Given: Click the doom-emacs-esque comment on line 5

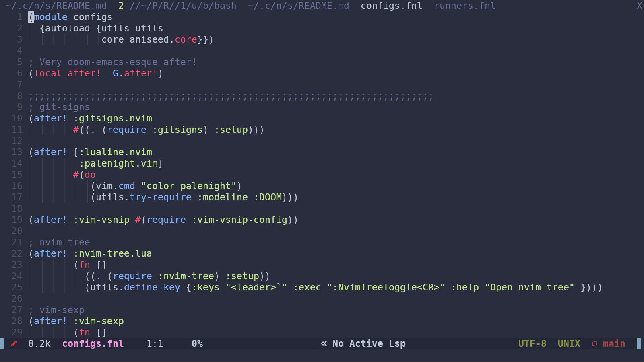Looking at the screenshot, I should 113,62.
